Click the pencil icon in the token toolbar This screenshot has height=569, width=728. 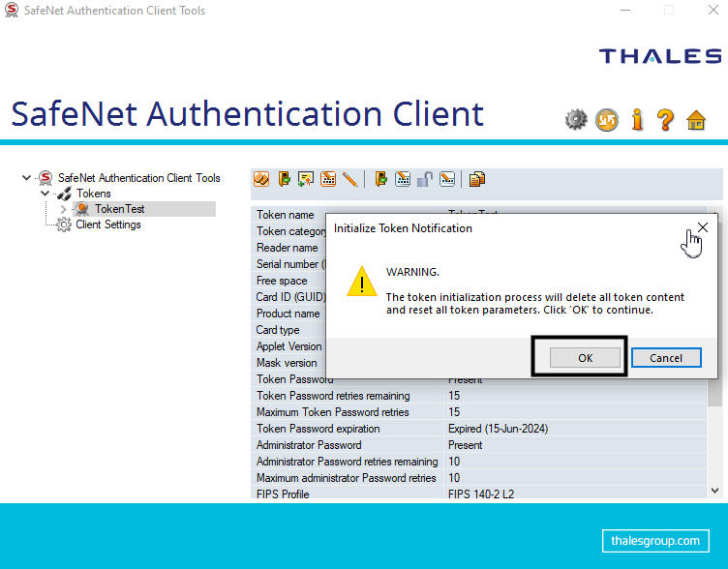pos(349,179)
